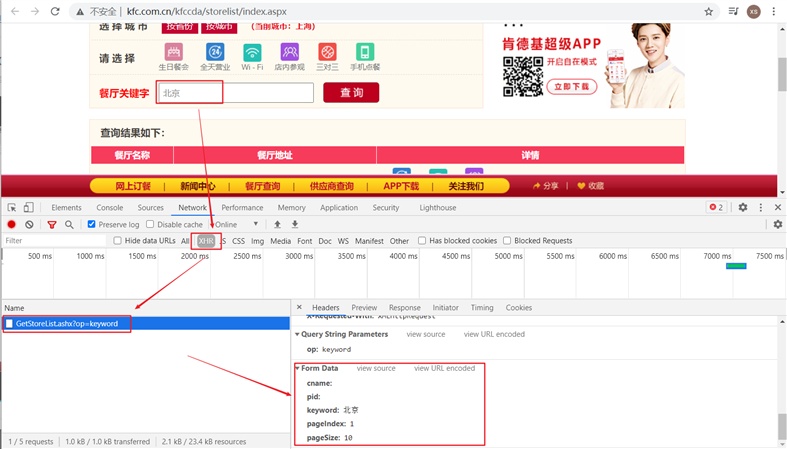Open the Preview tab of the request

pyautogui.click(x=364, y=308)
